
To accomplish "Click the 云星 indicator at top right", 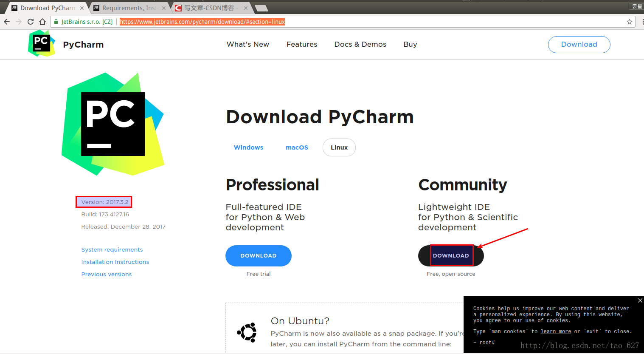I will (x=637, y=6).
